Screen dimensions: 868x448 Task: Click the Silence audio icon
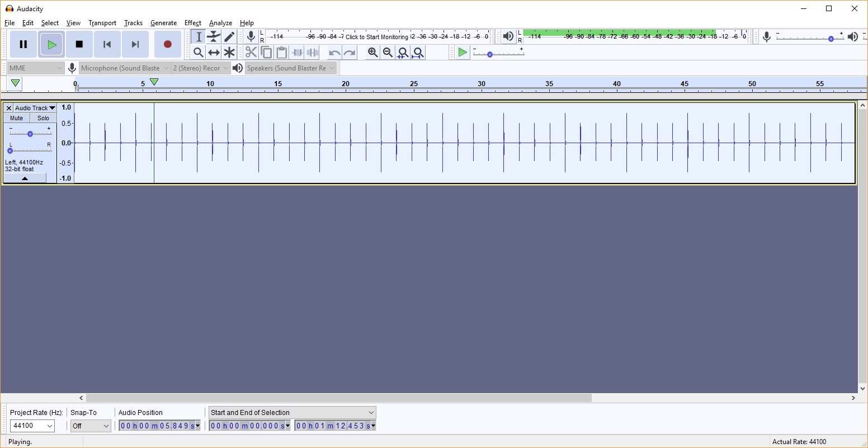tap(313, 53)
